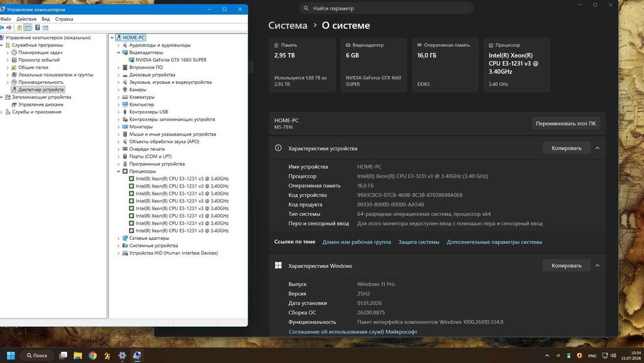644x363 pixels.
Task: Open the Help icon in the toolbar
Action: pyautogui.click(x=37, y=28)
